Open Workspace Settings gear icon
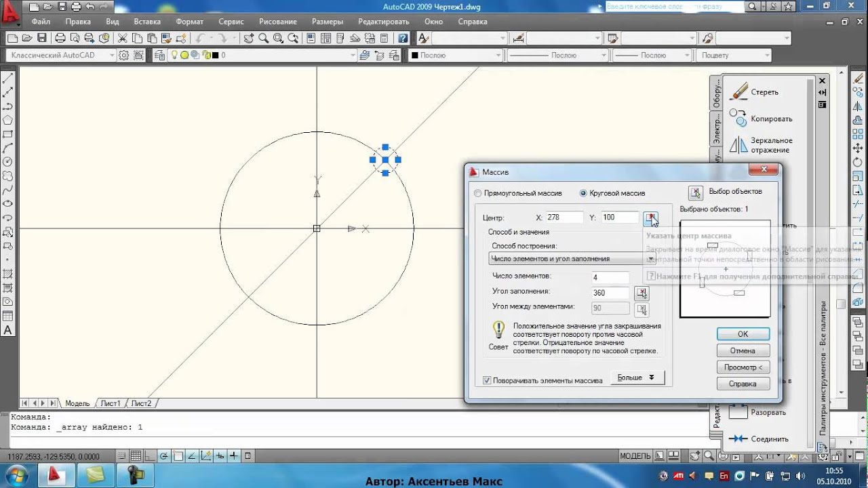Screen dimensions: 868x488 [124, 56]
